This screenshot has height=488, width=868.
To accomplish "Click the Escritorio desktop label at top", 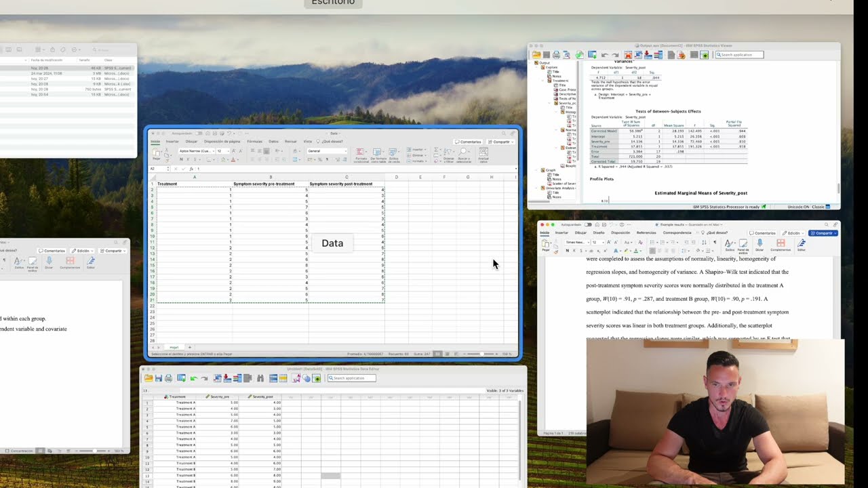I will tap(332, 3).
